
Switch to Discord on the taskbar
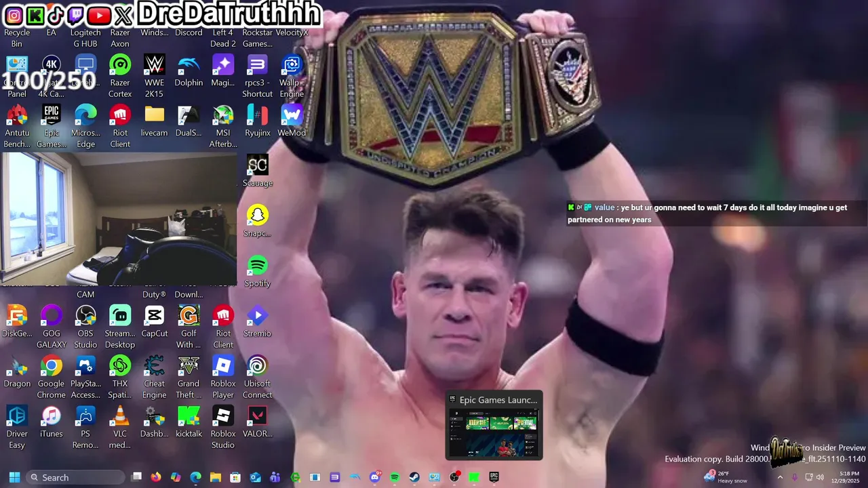tap(375, 476)
